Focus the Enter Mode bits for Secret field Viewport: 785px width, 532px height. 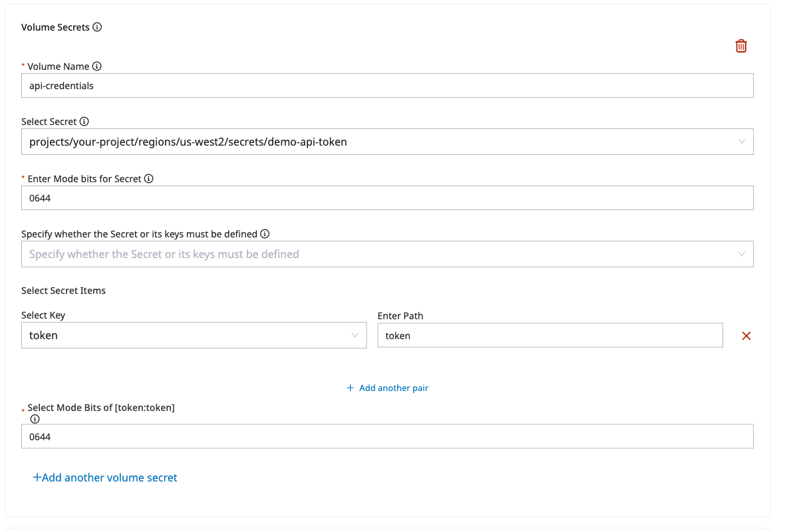click(x=387, y=198)
